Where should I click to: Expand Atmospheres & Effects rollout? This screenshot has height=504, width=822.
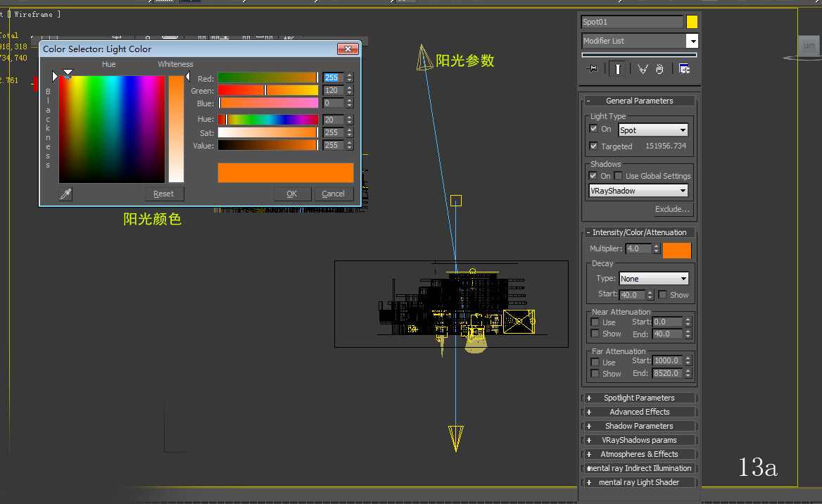tap(640, 454)
